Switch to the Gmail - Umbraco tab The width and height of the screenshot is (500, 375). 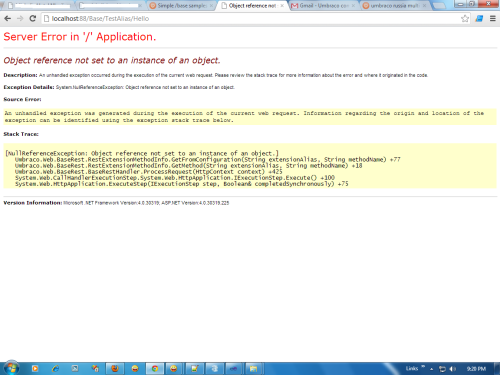tap(323, 6)
